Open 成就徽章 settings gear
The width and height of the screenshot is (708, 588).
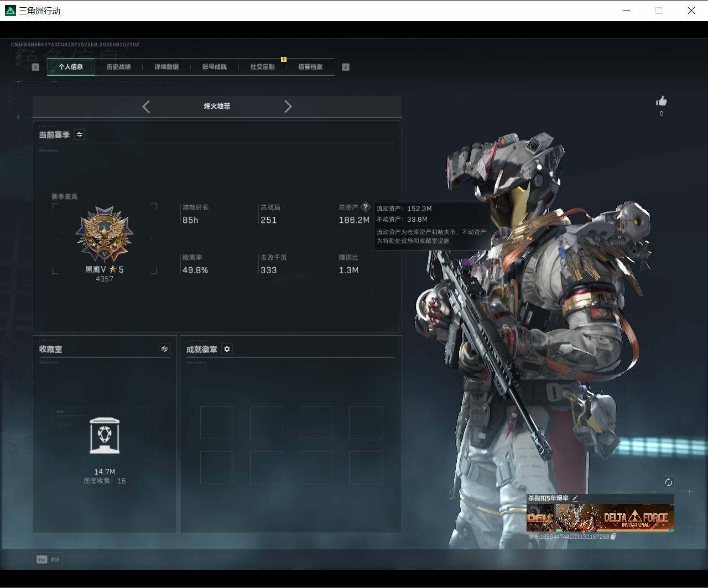[x=227, y=349]
